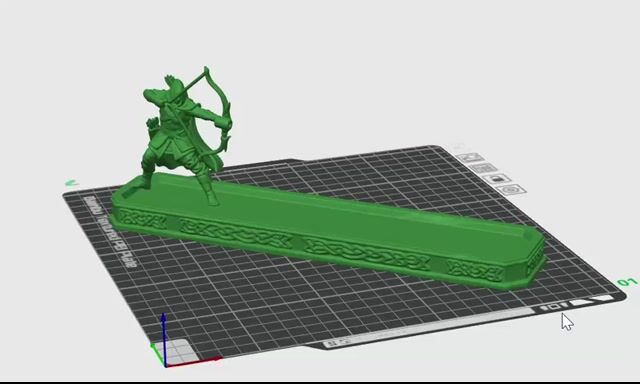Click the auto-orient icon beside the plate
This screenshot has height=384, width=640.
[x=470, y=158]
